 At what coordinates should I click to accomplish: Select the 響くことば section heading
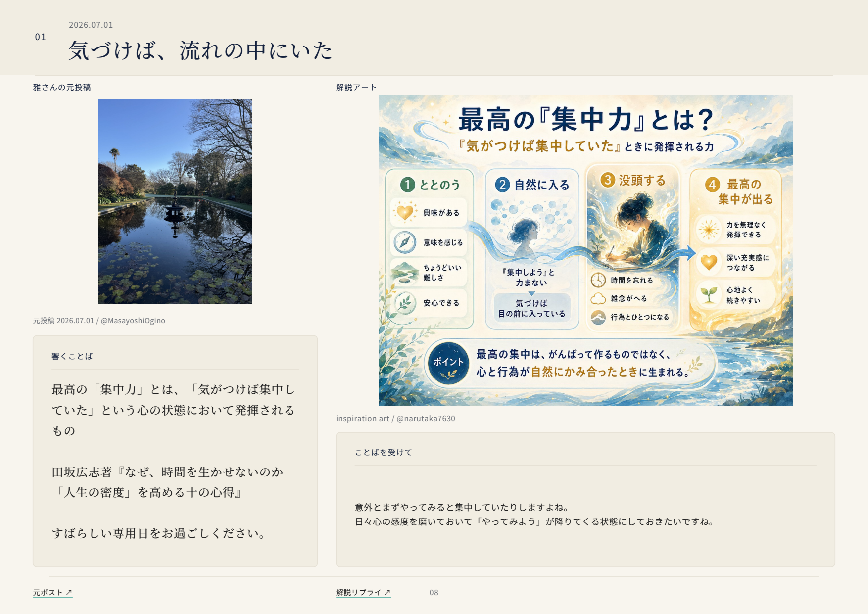[x=72, y=356]
